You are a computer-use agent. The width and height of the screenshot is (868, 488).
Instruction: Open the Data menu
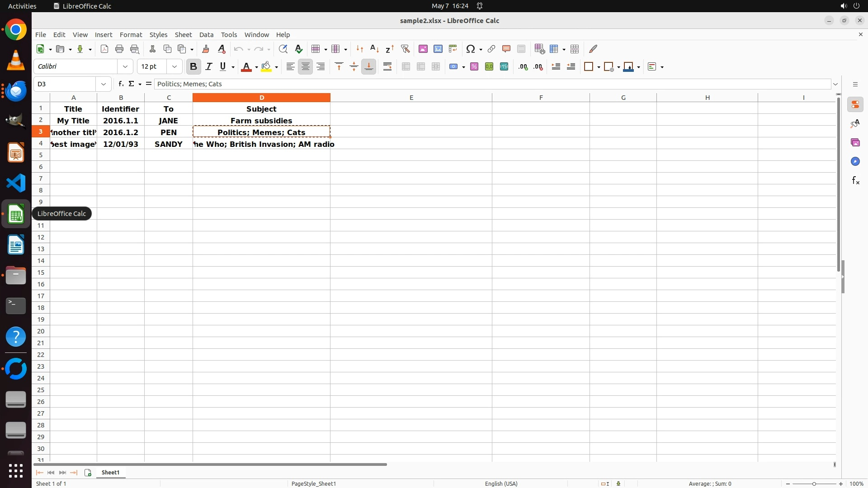[x=206, y=35]
